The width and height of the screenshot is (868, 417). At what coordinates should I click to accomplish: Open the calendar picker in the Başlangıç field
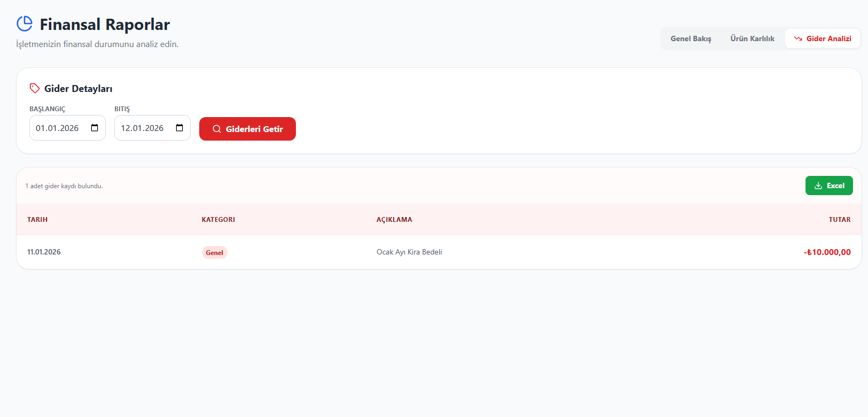click(x=95, y=128)
